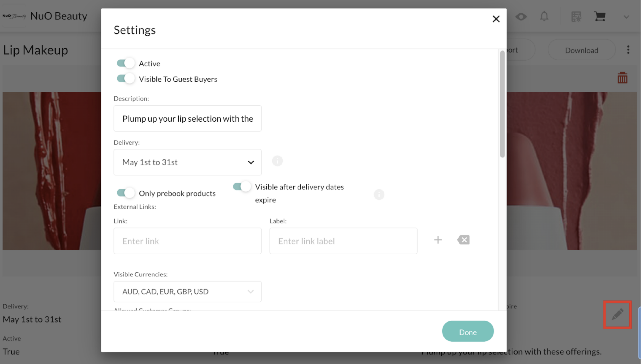Click the backspace remove link icon
The image size is (641, 364).
pyautogui.click(x=463, y=240)
